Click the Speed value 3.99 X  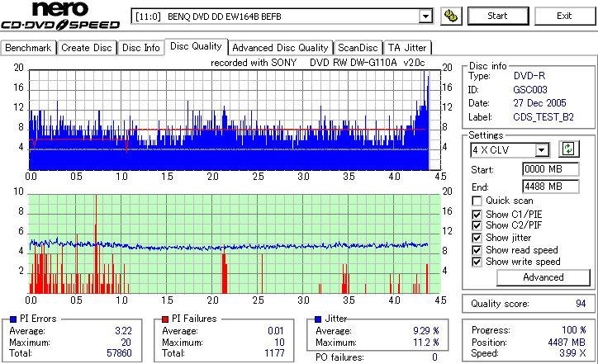572,353
